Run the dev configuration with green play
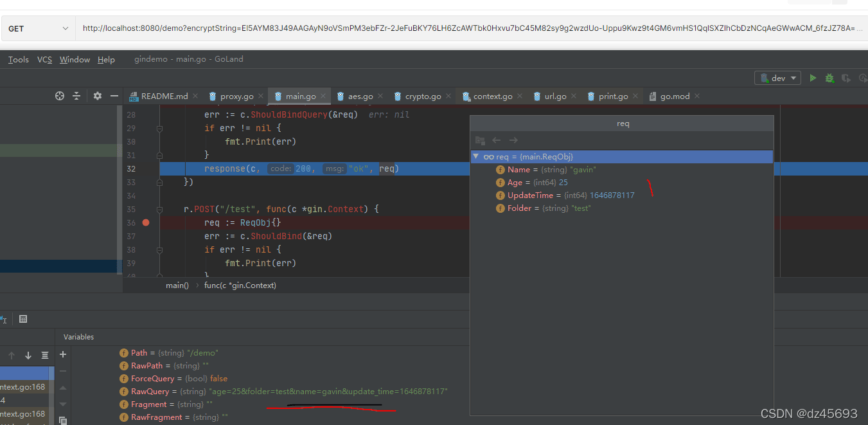 point(813,78)
